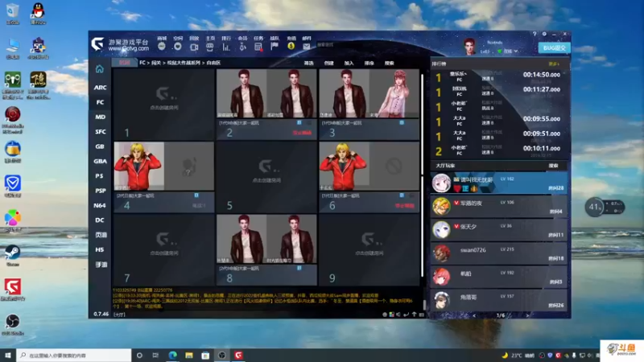The image size is (644, 362).
Task: Open the 排行 ranking bar-chart icon
Action: (226, 47)
